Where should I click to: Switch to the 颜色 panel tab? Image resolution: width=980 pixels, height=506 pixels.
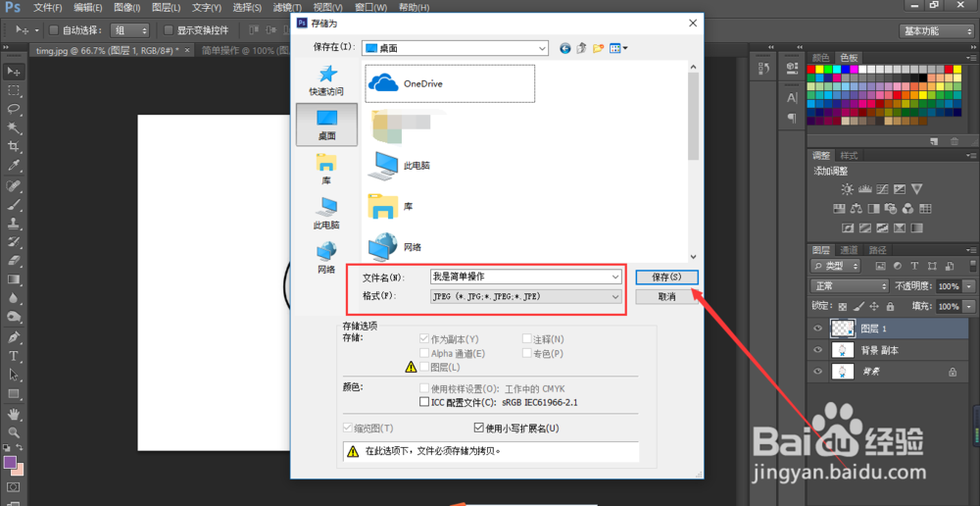(x=820, y=57)
